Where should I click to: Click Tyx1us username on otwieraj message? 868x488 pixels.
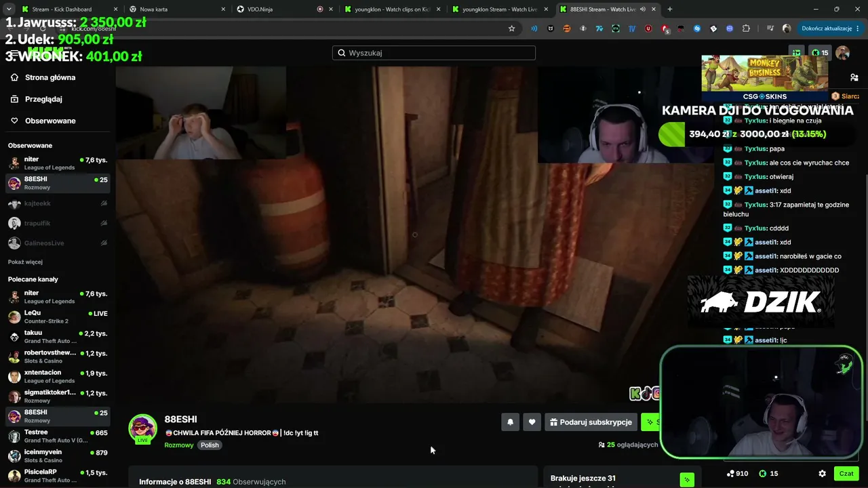click(x=755, y=177)
